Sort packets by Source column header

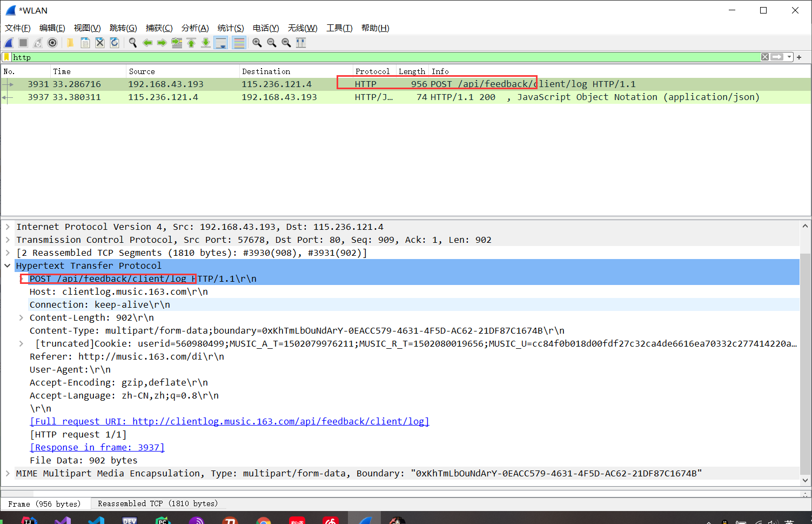[x=183, y=71]
